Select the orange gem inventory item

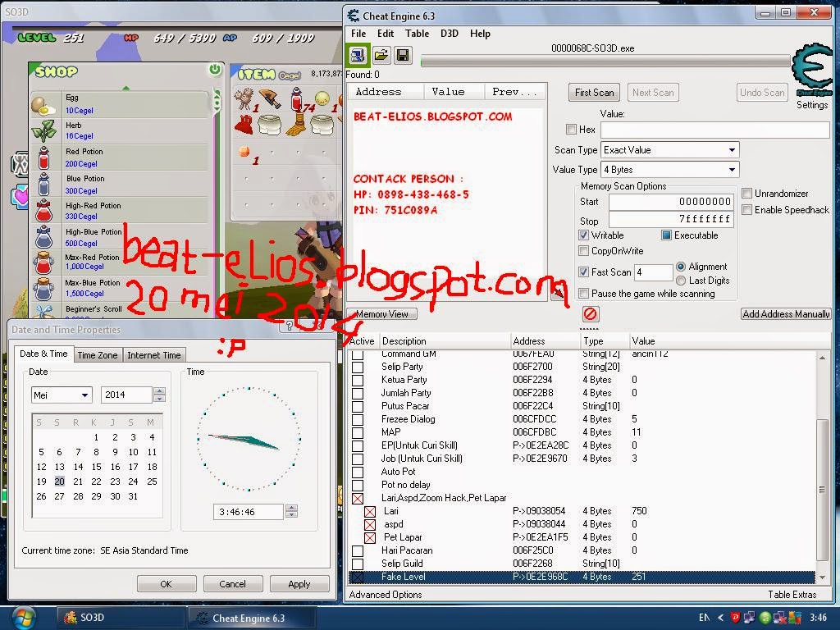click(244, 152)
